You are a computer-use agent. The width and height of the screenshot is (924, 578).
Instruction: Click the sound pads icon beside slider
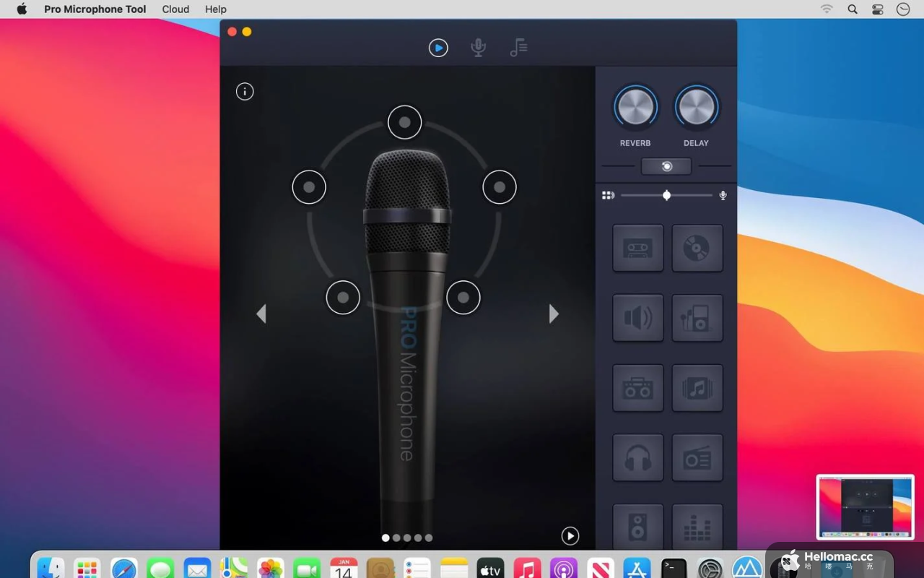[609, 195]
